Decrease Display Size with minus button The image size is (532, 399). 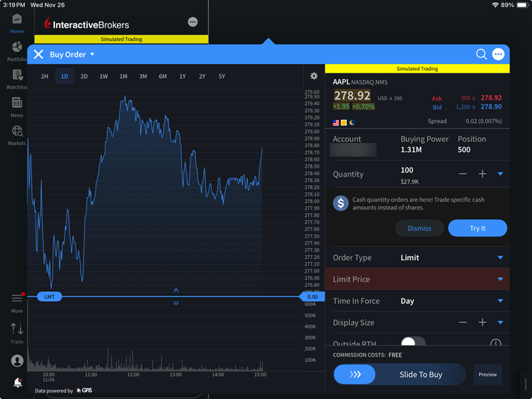[463, 322]
